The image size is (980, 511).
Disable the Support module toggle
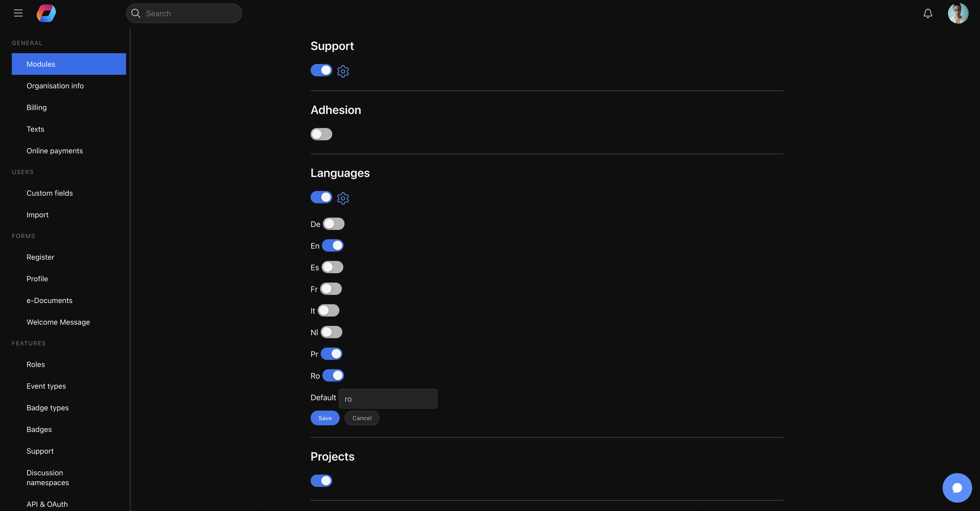coord(321,70)
